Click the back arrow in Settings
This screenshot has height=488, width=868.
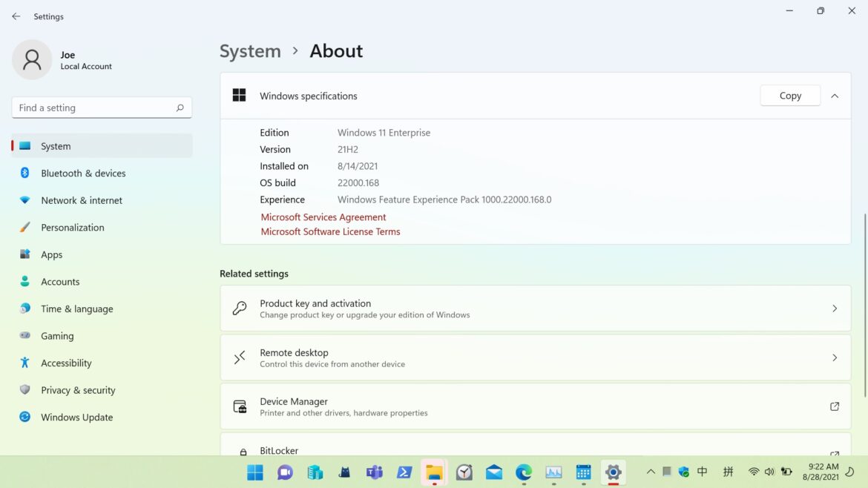click(x=16, y=16)
